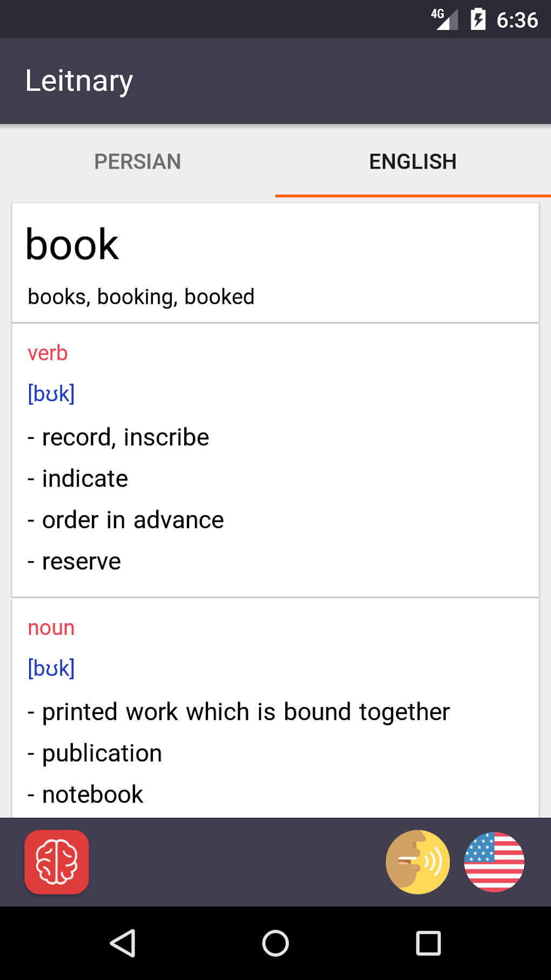Tap the definition "record, inscribe"

pyautogui.click(x=125, y=437)
